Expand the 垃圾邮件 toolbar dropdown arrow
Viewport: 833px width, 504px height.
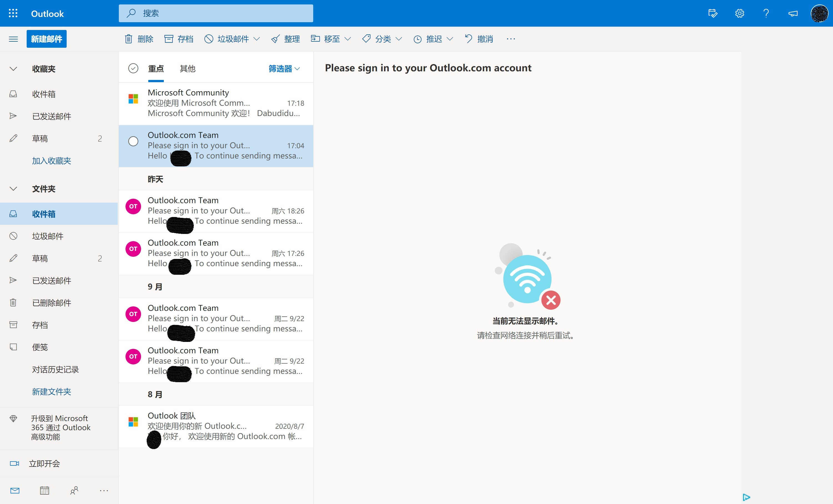click(257, 39)
